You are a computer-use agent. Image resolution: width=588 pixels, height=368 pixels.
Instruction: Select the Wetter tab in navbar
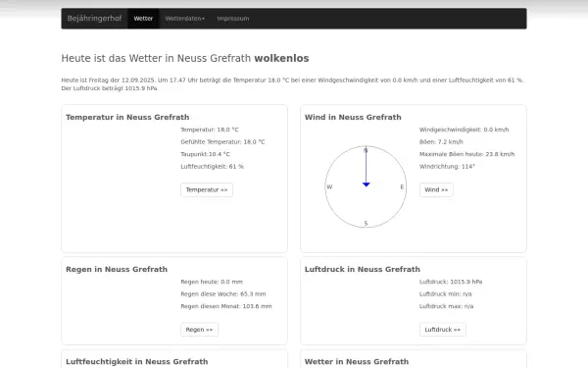click(x=143, y=19)
